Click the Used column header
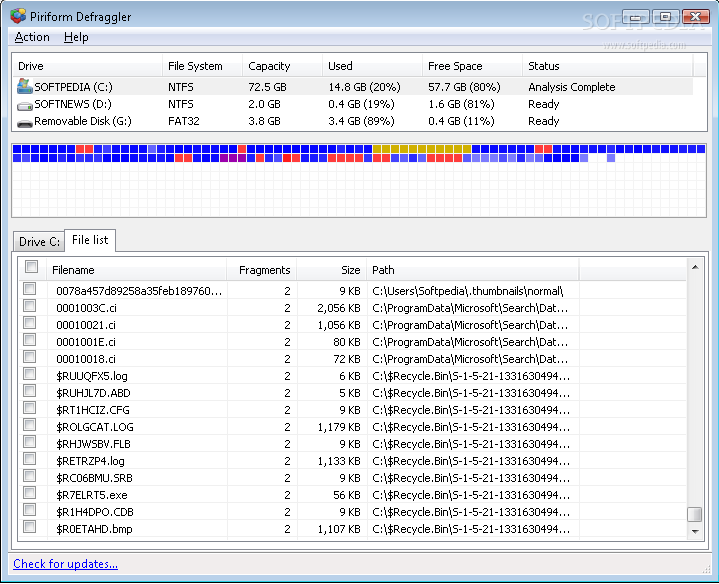Screen dimensions: 719x584 pyautogui.click(x=372, y=66)
